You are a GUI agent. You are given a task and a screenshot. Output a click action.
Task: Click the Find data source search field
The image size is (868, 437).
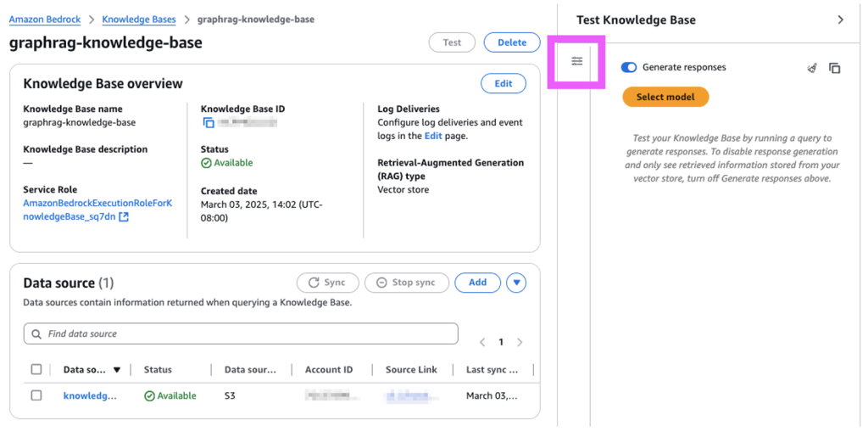click(x=246, y=333)
